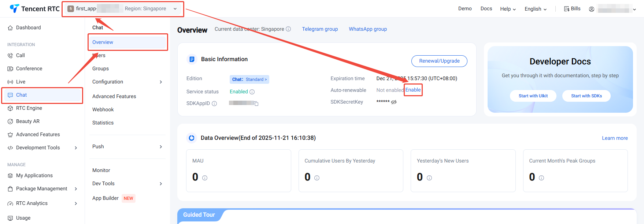Open the Help dropdown menu
Viewport: 644px width, 224px height.
508,9
